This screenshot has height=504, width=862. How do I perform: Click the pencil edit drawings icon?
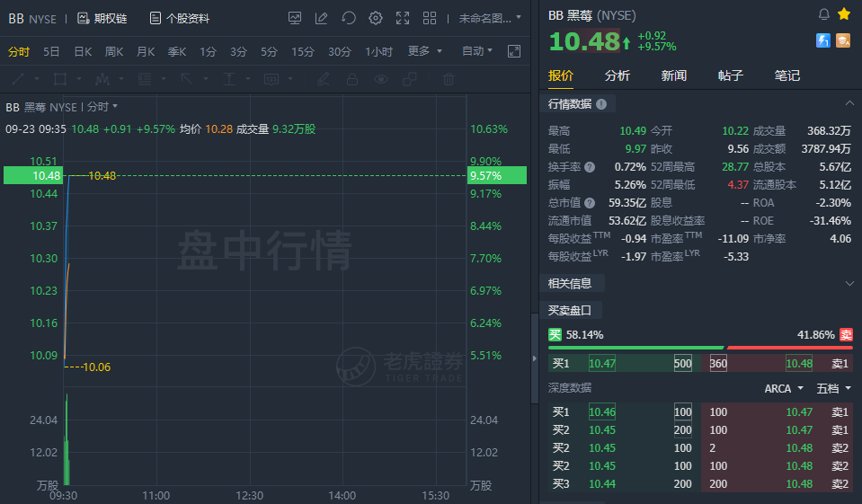[324, 79]
